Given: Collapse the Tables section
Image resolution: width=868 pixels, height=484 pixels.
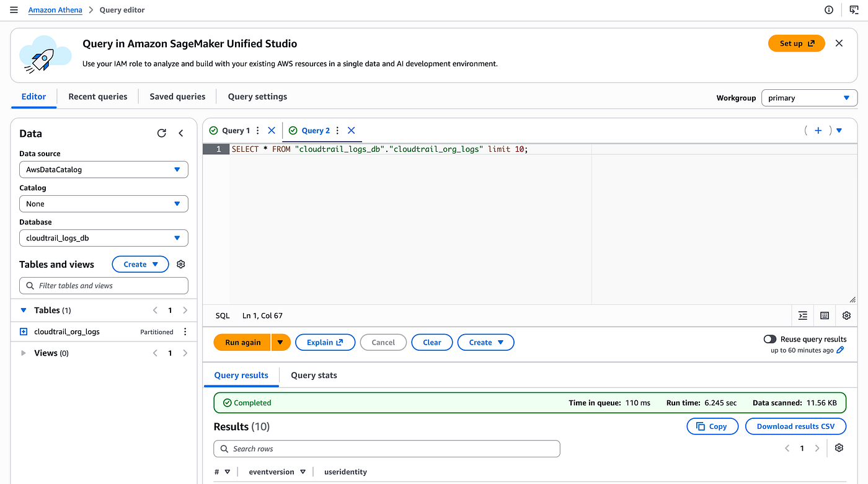Looking at the screenshot, I should pos(24,310).
